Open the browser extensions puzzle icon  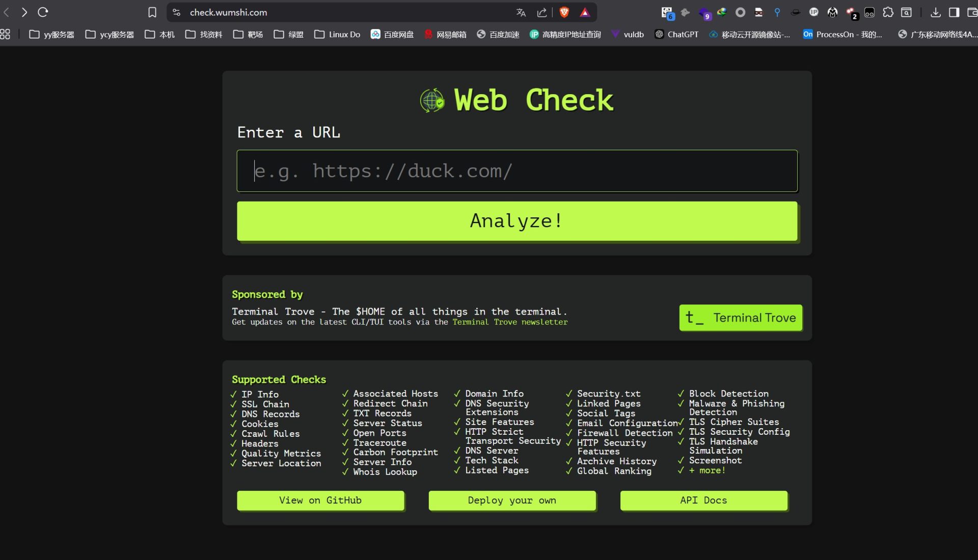(x=888, y=12)
